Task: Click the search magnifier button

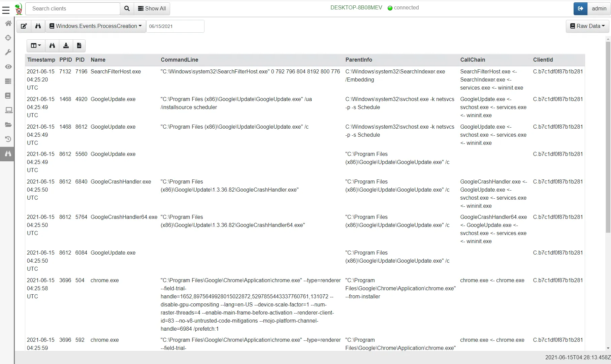Action: click(127, 9)
